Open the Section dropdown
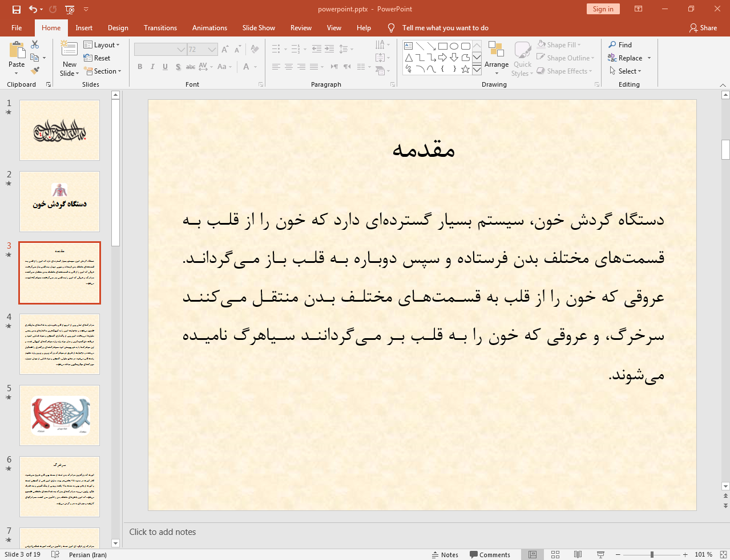Viewport: 730px width, 560px height. pos(103,71)
